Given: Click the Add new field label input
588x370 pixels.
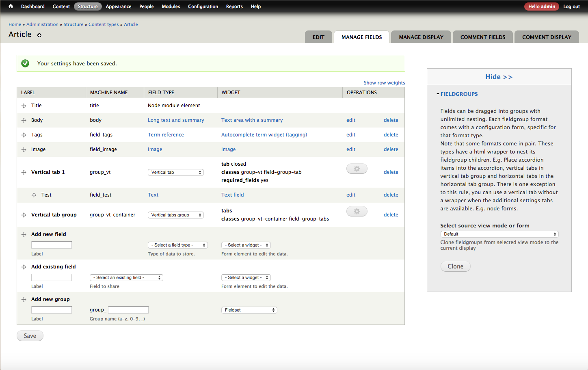Looking at the screenshot, I should tap(52, 245).
